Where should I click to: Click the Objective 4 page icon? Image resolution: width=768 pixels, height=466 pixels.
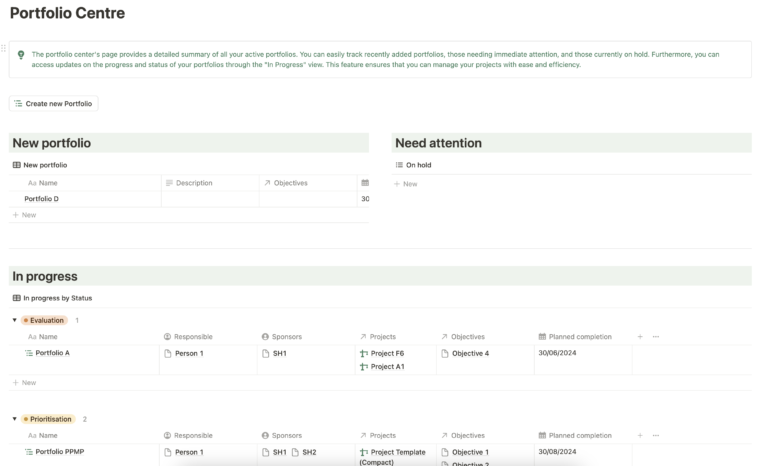(445, 354)
